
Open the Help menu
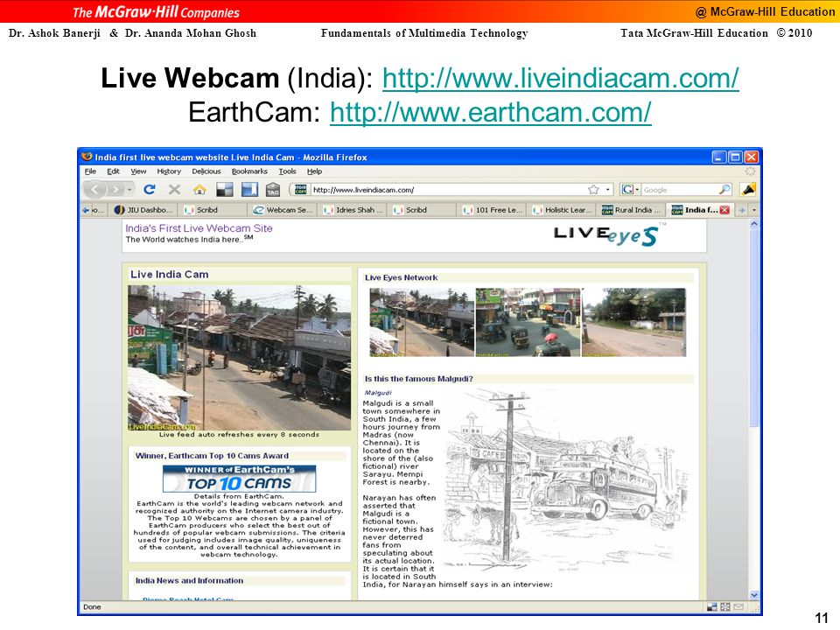pyautogui.click(x=314, y=171)
